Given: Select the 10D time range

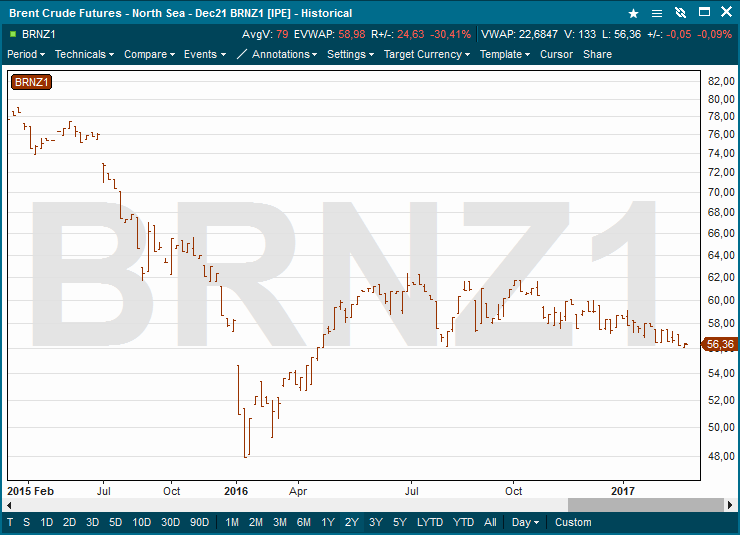Looking at the screenshot, I should coord(142,522).
